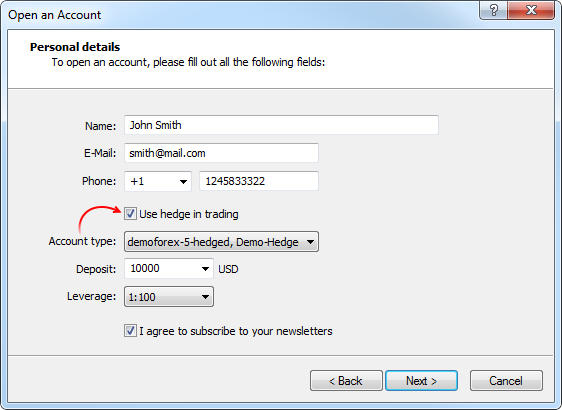Click the Deposit value 10000 field
The width and height of the screenshot is (562, 410).
[161, 268]
